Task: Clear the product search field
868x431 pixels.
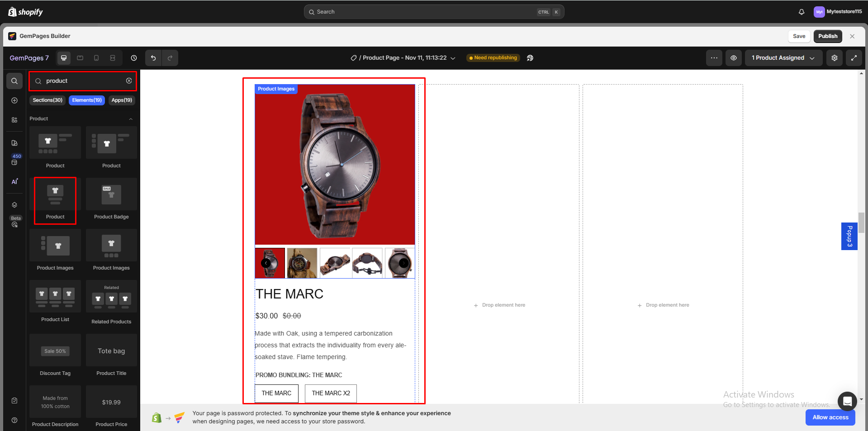Action: pos(129,81)
